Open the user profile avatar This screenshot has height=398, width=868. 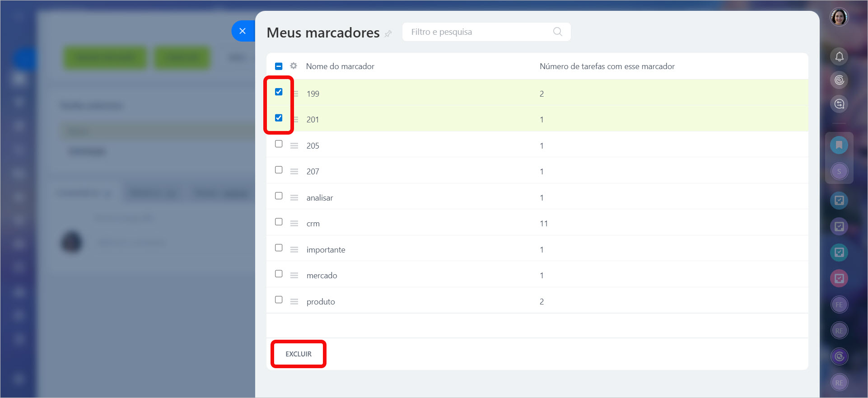tap(839, 17)
